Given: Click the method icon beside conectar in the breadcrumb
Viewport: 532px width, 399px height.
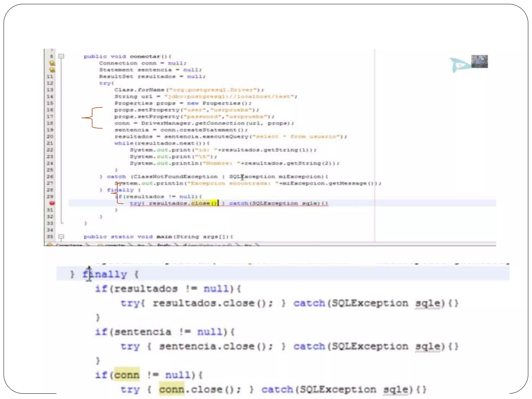Looking at the screenshot, I should click(x=100, y=245).
